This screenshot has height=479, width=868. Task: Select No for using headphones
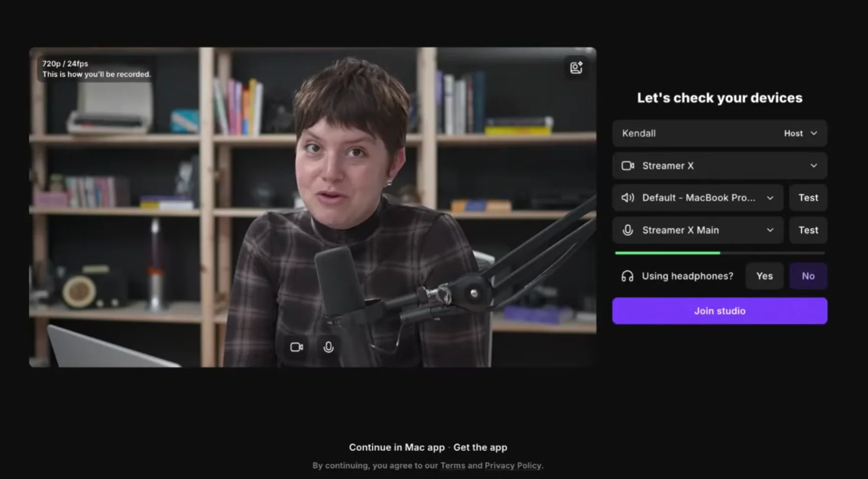point(808,276)
